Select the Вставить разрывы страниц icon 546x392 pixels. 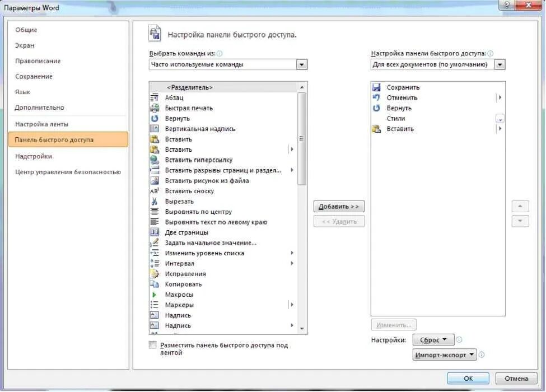(154, 170)
